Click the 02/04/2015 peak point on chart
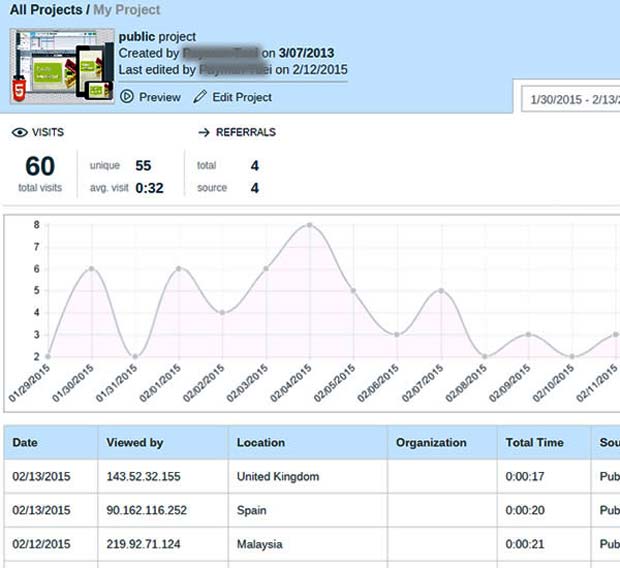Viewport: 620px width, 568px height. [x=309, y=225]
